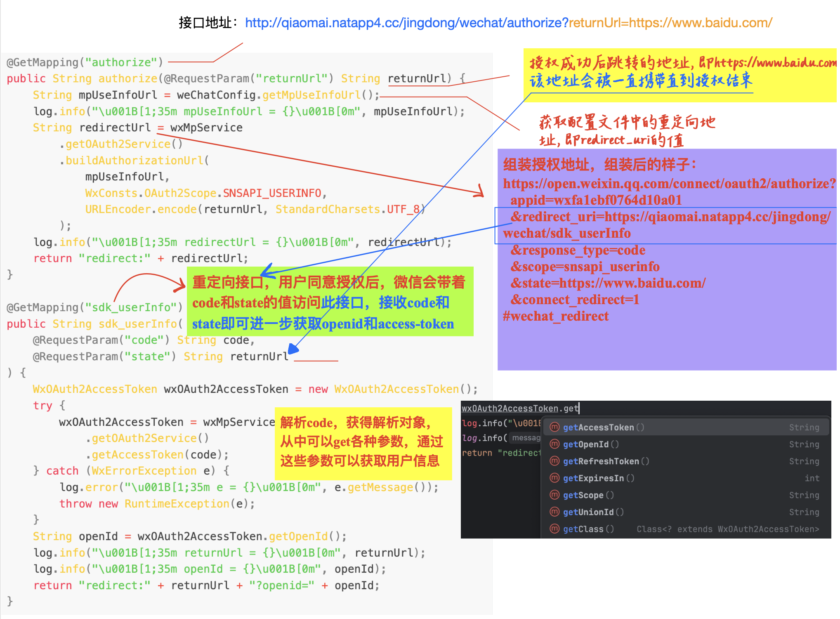Click the yellow 解析code note

(x=363, y=443)
